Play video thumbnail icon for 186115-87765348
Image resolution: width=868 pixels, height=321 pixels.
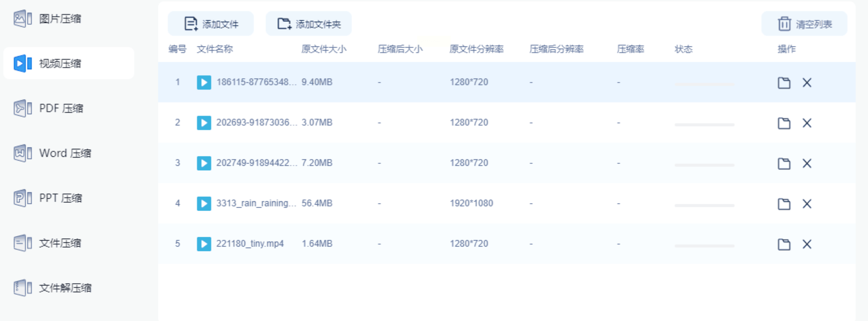(204, 82)
